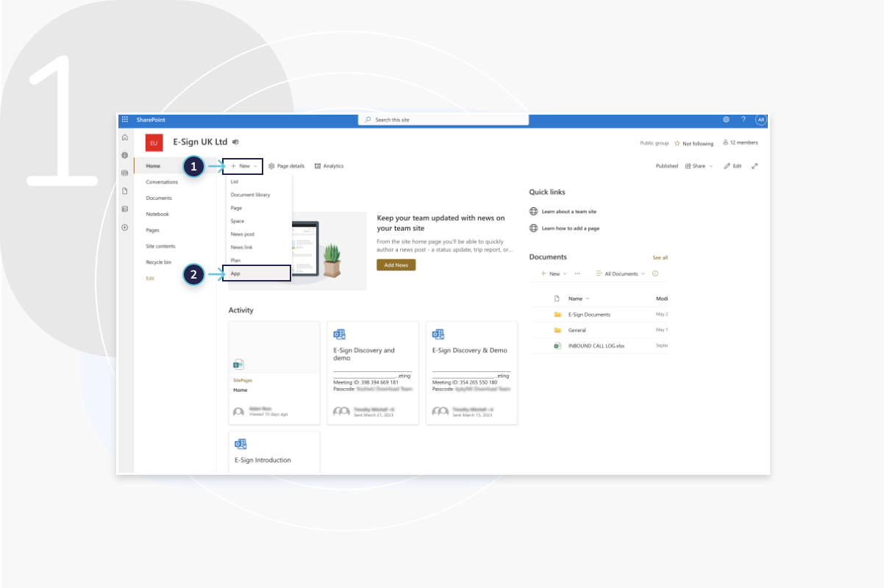The width and height of the screenshot is (884, 588).
Task: Open the Teams icon next to the site title
Action: [235, 142]
